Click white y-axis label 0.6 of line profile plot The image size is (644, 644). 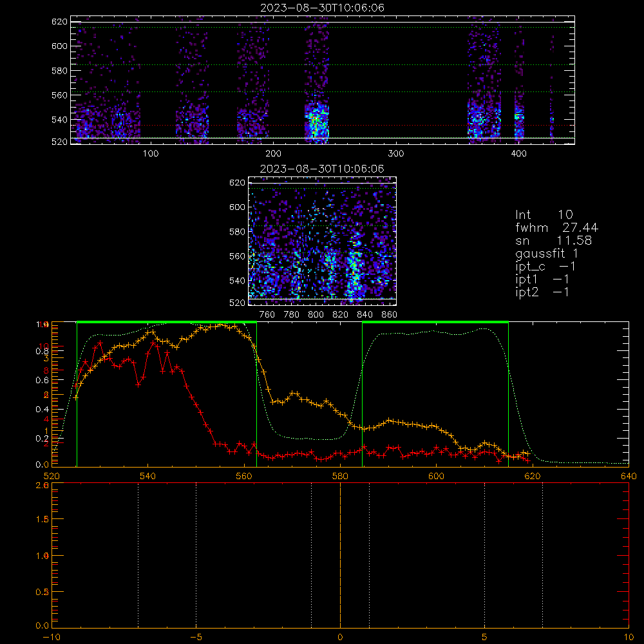point(42,381)
